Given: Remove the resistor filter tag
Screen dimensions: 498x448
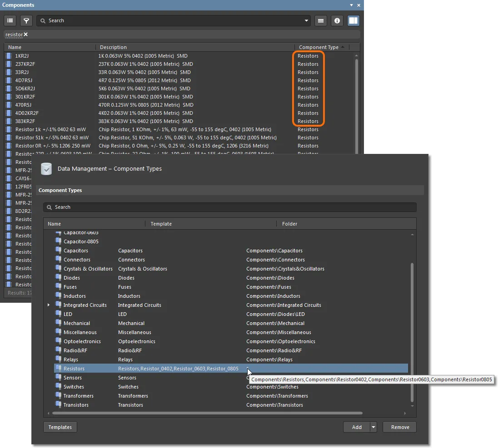Looking at the screenshot, I should tap(26, 34).
